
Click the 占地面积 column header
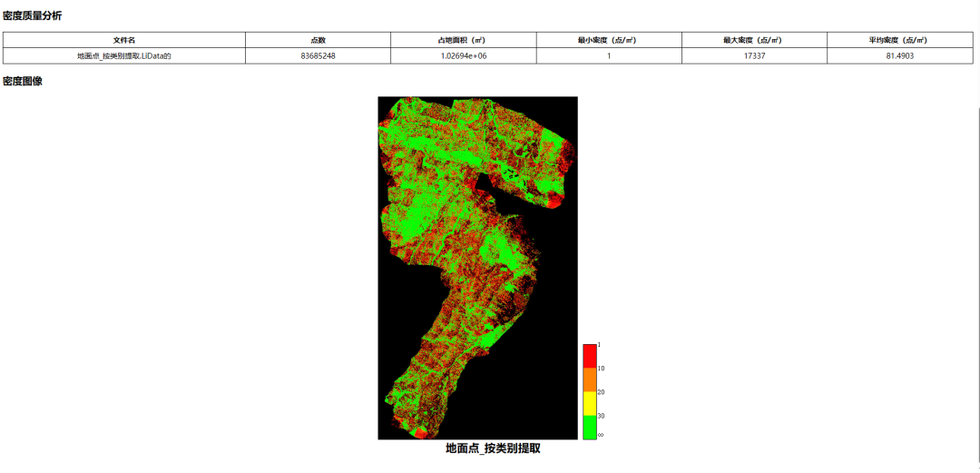click(463, 39)
